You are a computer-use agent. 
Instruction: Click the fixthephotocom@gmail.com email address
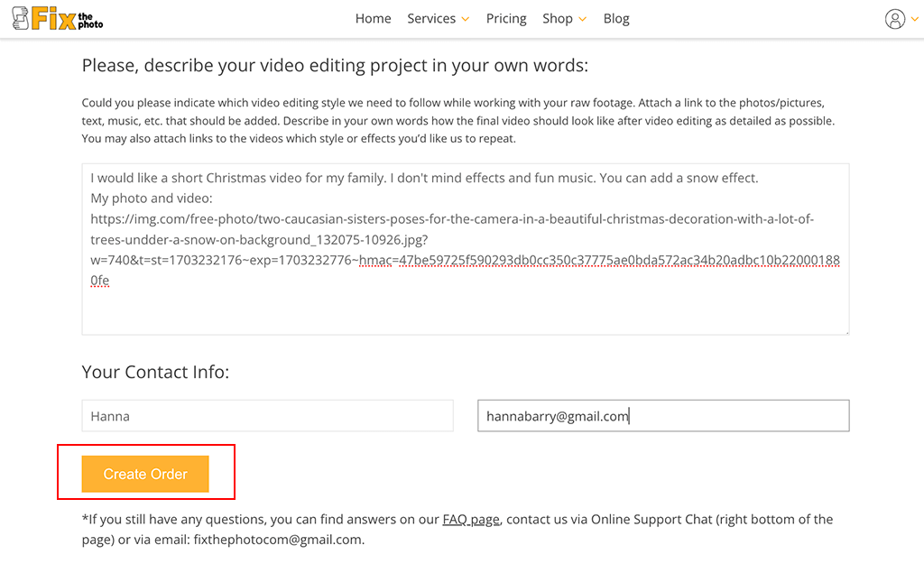click(x=277, y=540)
